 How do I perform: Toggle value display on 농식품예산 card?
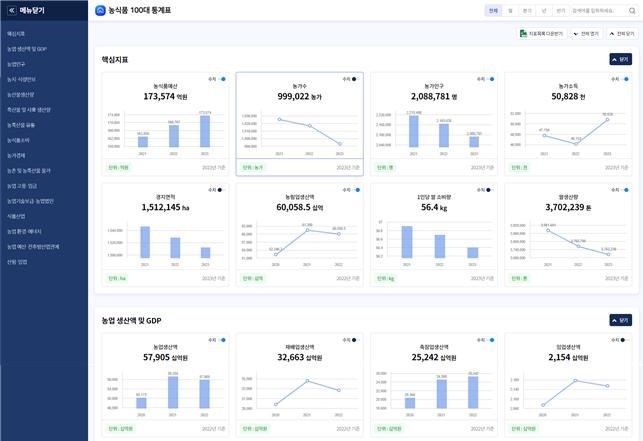[x=221, y=78]
